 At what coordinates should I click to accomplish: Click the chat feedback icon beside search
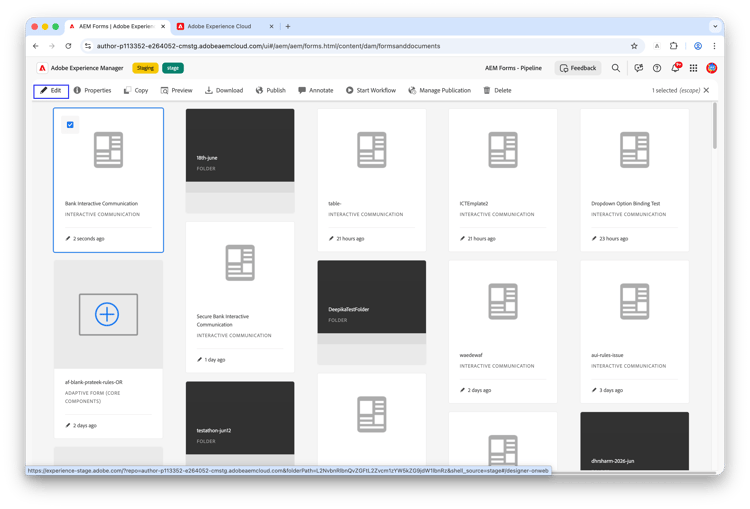coord(639,68)
